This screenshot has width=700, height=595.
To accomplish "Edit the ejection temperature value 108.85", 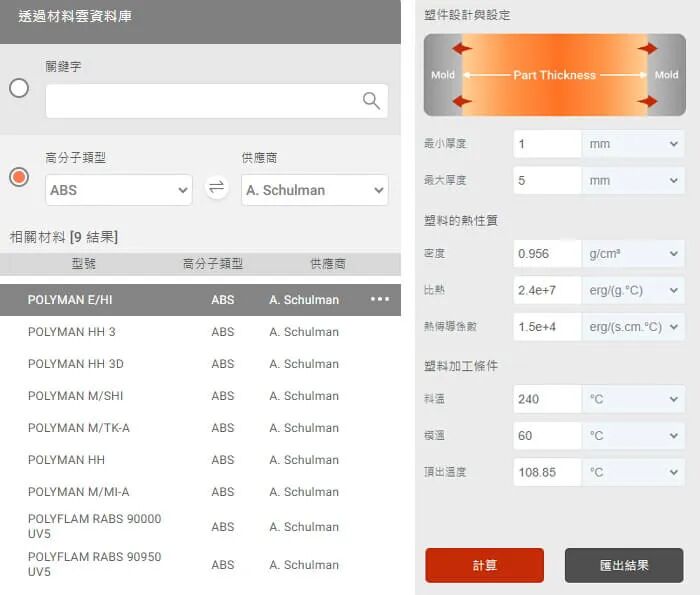I will [x=547, y=472].
